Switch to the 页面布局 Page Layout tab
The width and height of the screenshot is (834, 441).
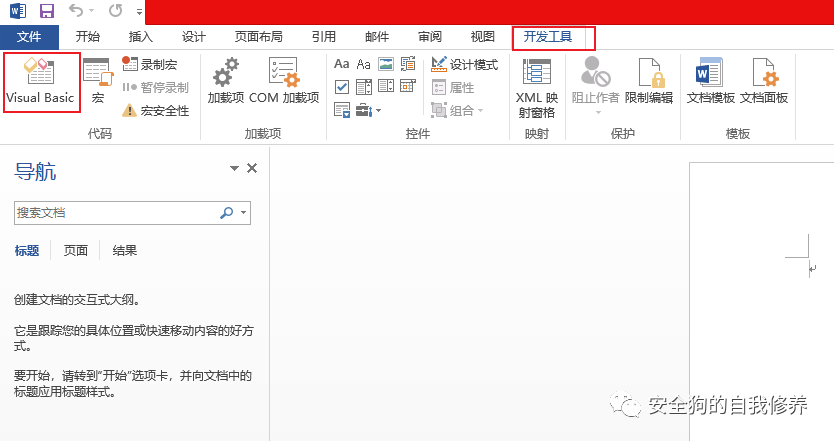pyautogui.click(x=258, y=37)
